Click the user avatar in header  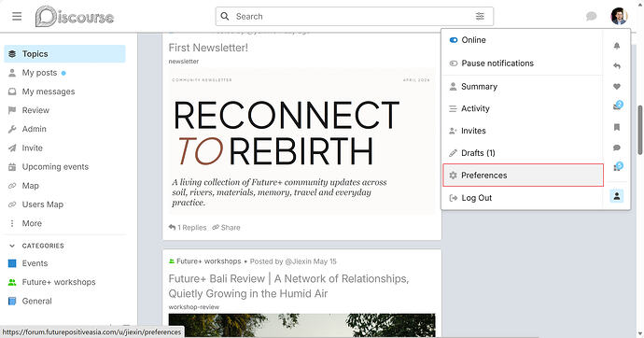619,17
